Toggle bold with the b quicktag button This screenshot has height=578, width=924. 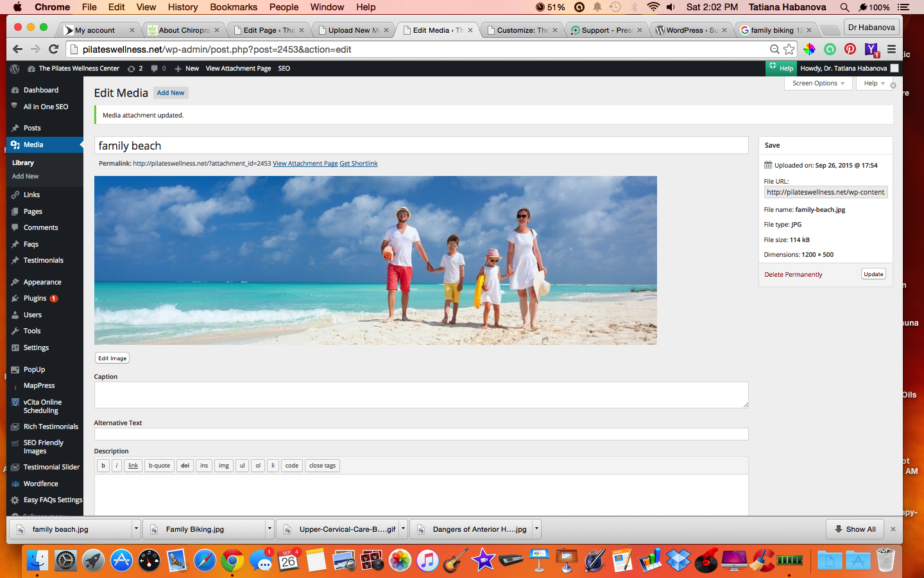click(103, 466)
